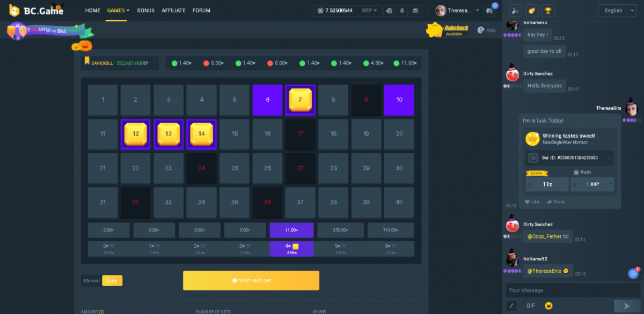Switch betting mode to Manual
Viewport: 644px width, 314px height.
pos(91,280)
